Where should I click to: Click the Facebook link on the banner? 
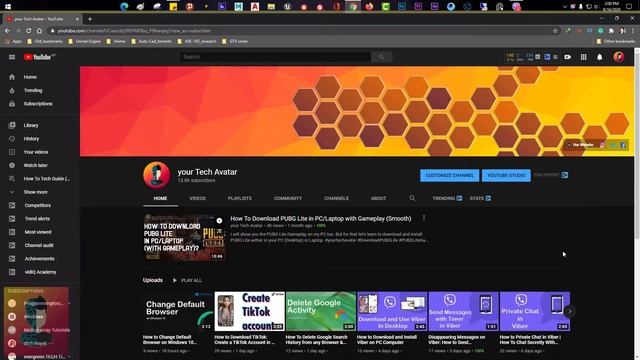pos(623,145)
